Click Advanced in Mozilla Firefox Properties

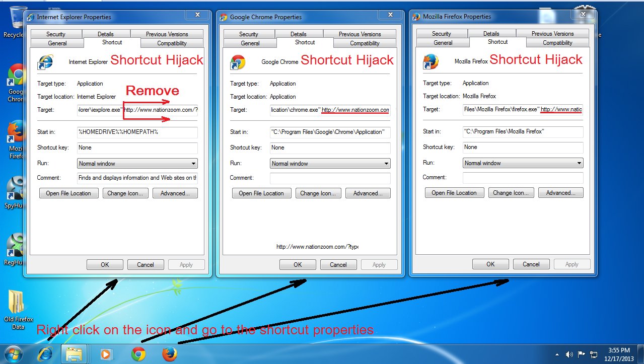click(561, 193)
